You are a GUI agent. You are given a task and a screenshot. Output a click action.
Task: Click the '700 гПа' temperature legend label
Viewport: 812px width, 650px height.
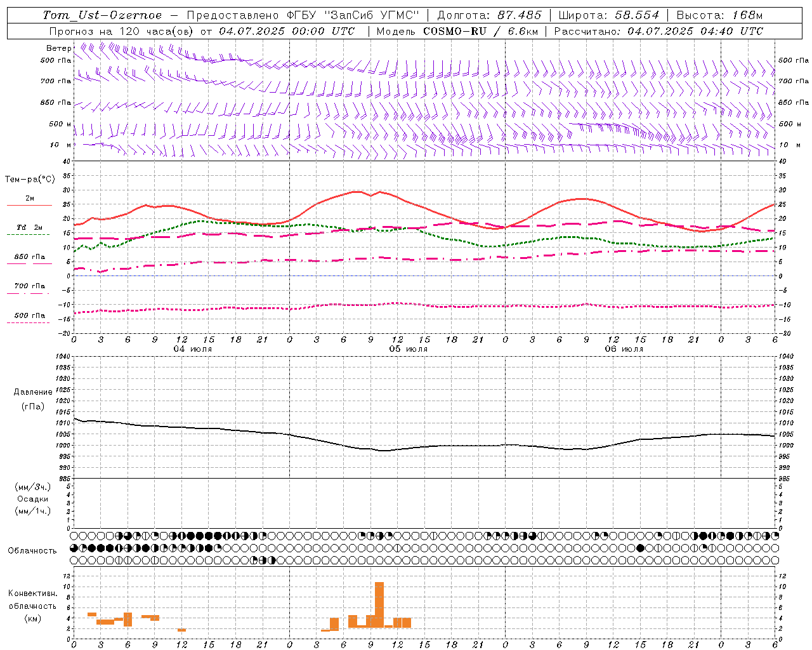(x=30, y=286)
